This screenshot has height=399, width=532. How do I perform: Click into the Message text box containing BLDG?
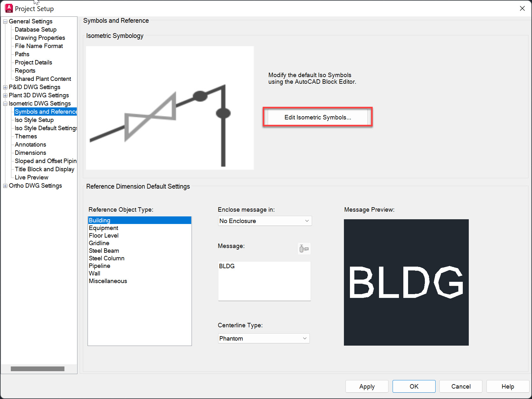pos(264,281)
